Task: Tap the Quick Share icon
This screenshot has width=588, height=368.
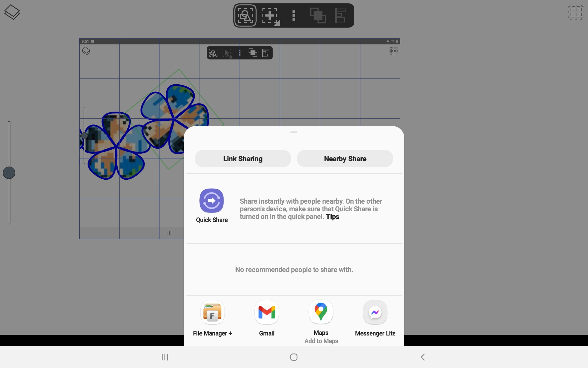Action: click(212, 201)
